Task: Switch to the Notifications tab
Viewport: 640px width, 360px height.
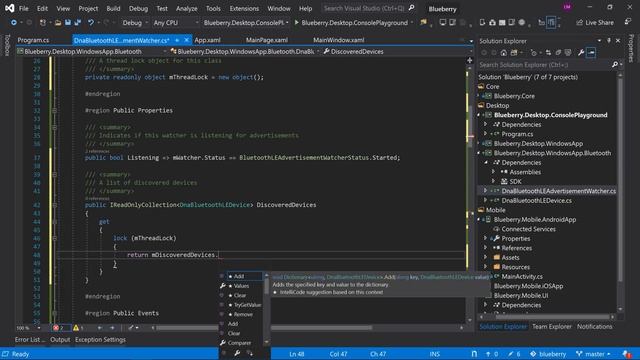Action: [594, 327]
